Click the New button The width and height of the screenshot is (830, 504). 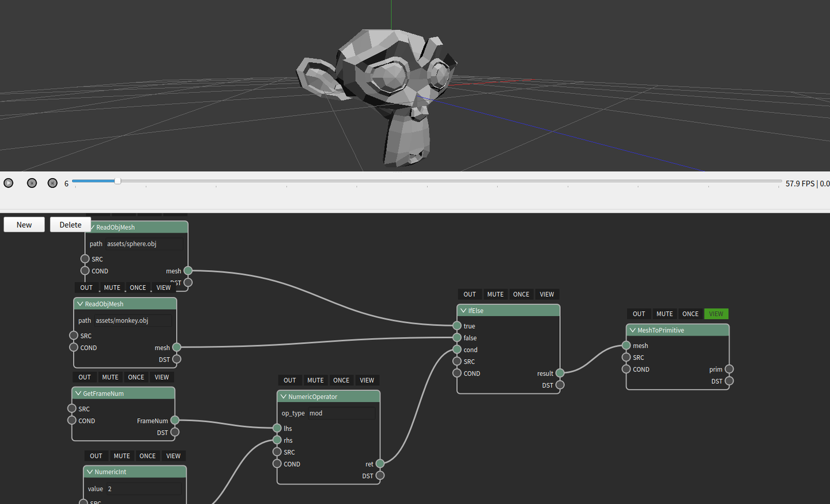pos(24,225)
